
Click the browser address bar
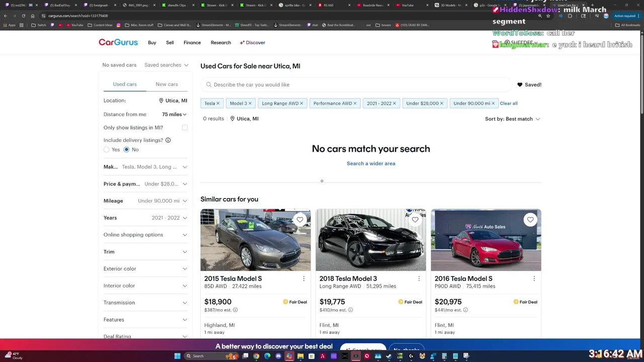[287, 16]
